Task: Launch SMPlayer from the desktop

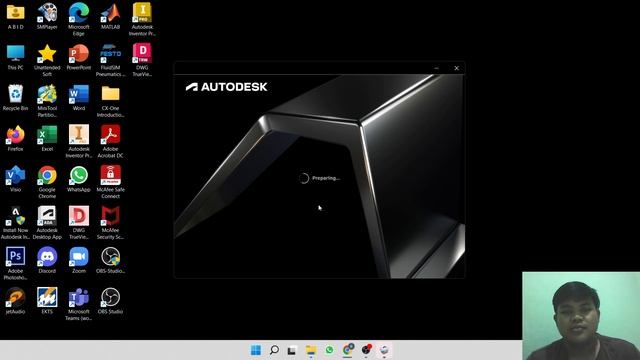Action: click(x=47, y=16)
